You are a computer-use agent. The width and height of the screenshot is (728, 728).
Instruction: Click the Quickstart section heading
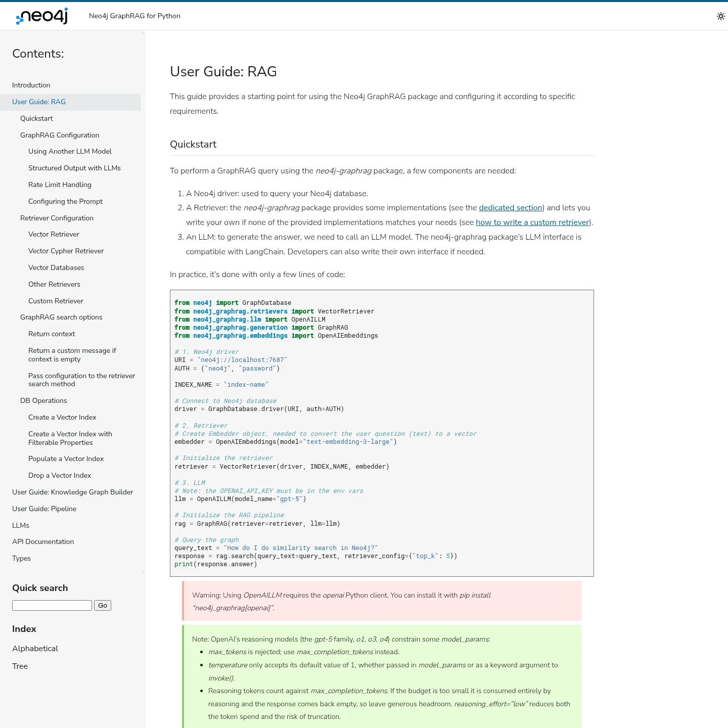point(193,144)
